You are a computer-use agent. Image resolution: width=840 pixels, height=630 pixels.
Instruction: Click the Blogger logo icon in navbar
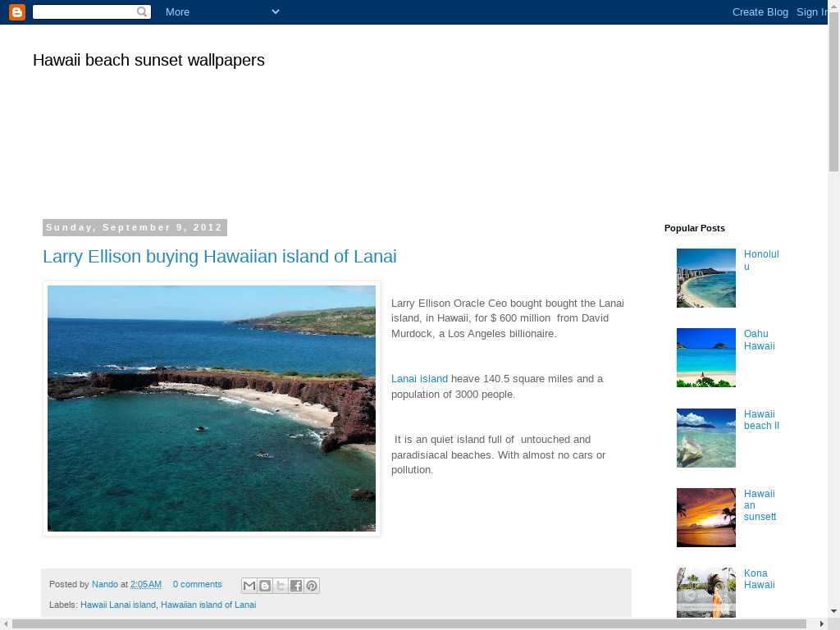click(16, 12)
